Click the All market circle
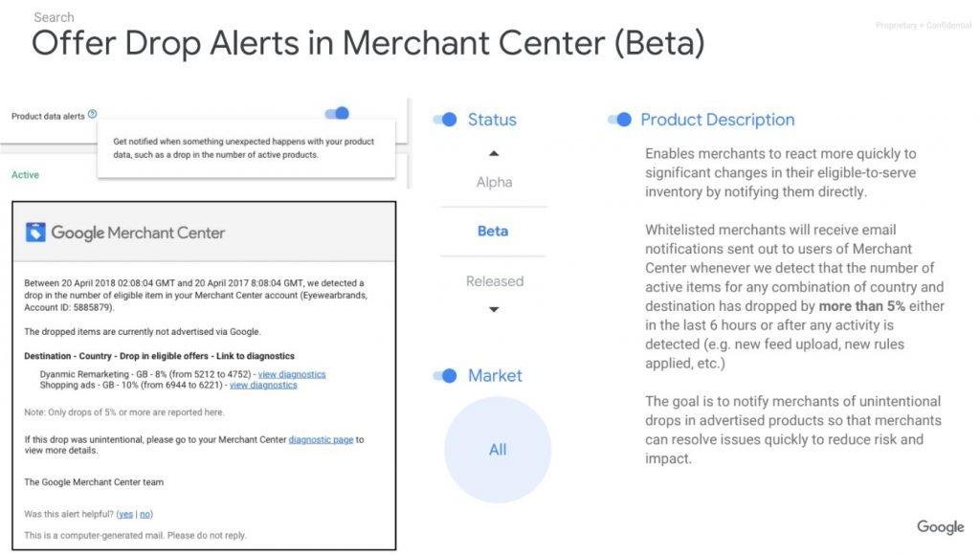Viewport: 980px width, 555px height. click(498, 450)
